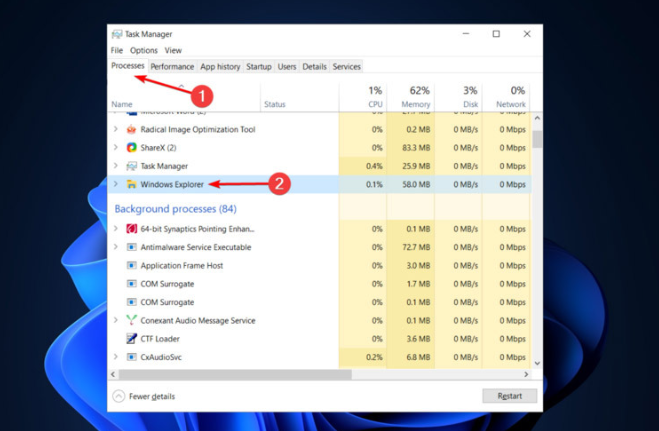The height and width of the screenshot is (431, 659).
Task: Open the File menu
Action: 117,50
